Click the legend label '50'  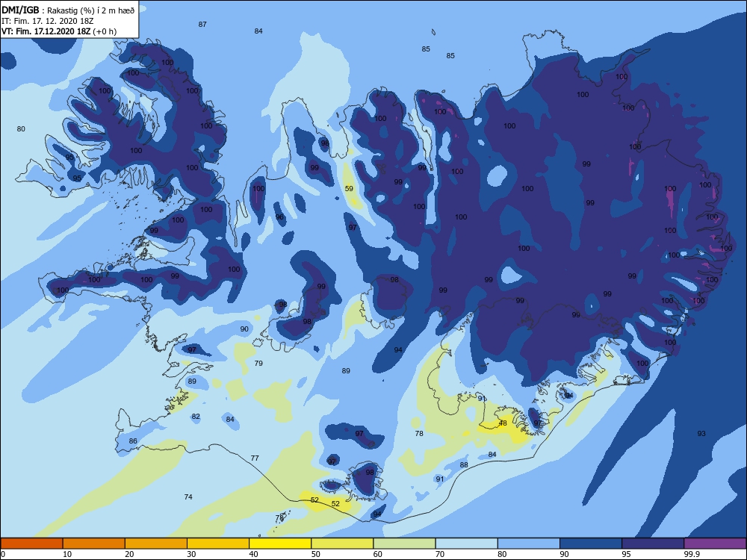315,554
